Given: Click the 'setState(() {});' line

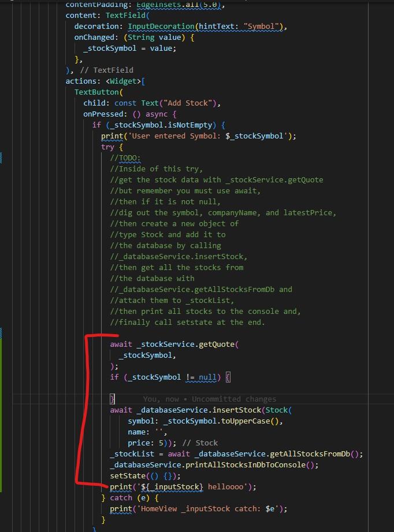Looking at the screenshot, I should tap(146, 476).
